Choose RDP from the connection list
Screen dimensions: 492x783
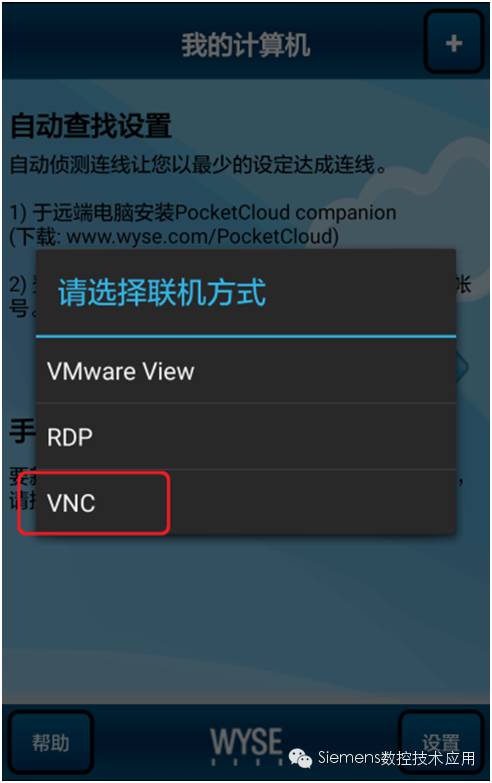coord(246,436)
